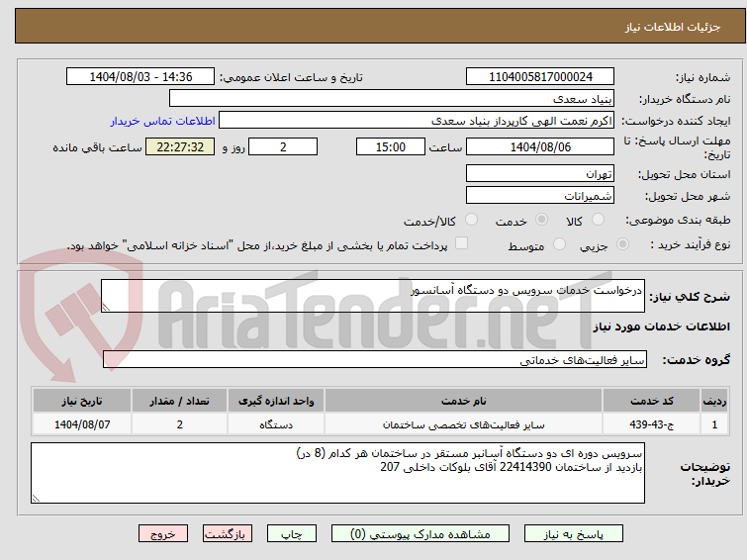Screen dimensions: 747x560
Task: Click the نوع فرآیند خرید label
Action: pyautogui.click(x=691, y=244)
